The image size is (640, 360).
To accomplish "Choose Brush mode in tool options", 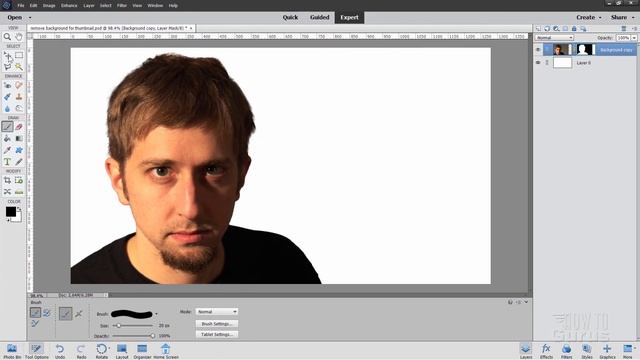I will [x=36, y=313].
